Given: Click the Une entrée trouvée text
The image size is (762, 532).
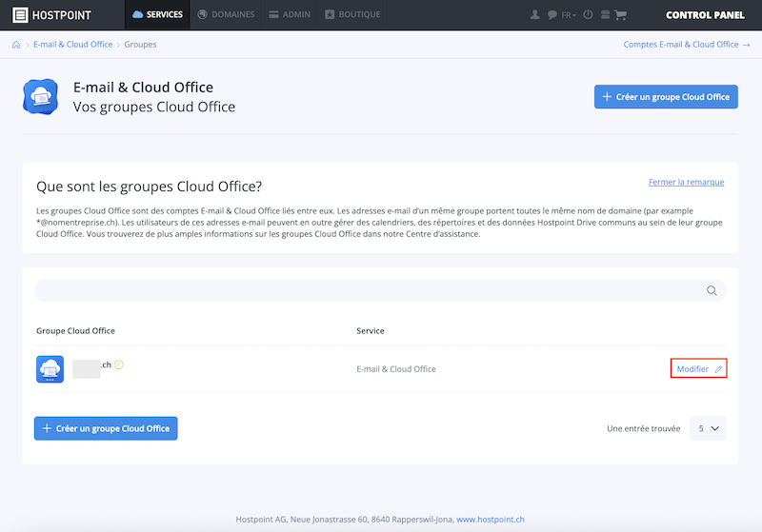Looking at the screenshot, I should point(644,428).
